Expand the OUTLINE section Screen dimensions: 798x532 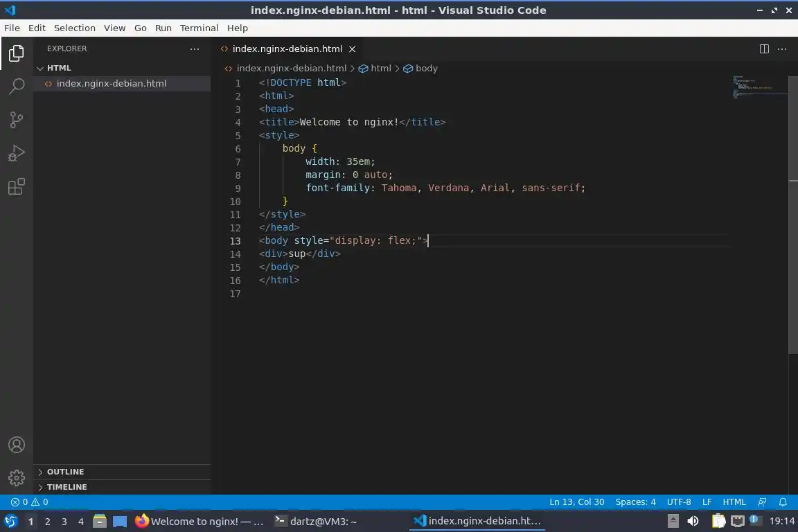(122, 472)
